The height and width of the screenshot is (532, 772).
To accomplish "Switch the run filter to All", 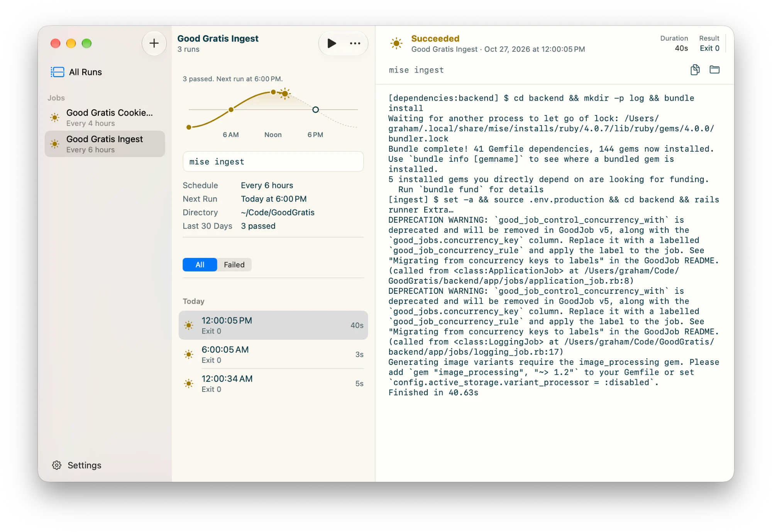I will pyautogui.click(x=200, y=265).
